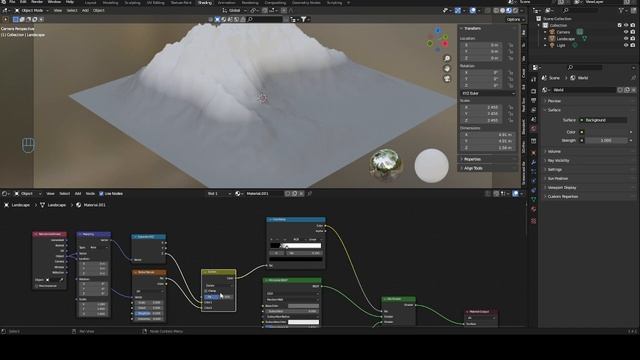Click the node editor pin icon
Screen dimensions: 640x360
tap(309, 193)
